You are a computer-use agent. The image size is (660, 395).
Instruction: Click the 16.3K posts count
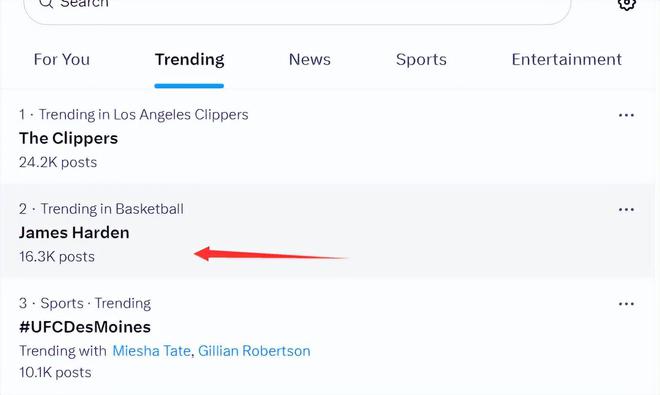pyautogui.click(x=57, y=257)
